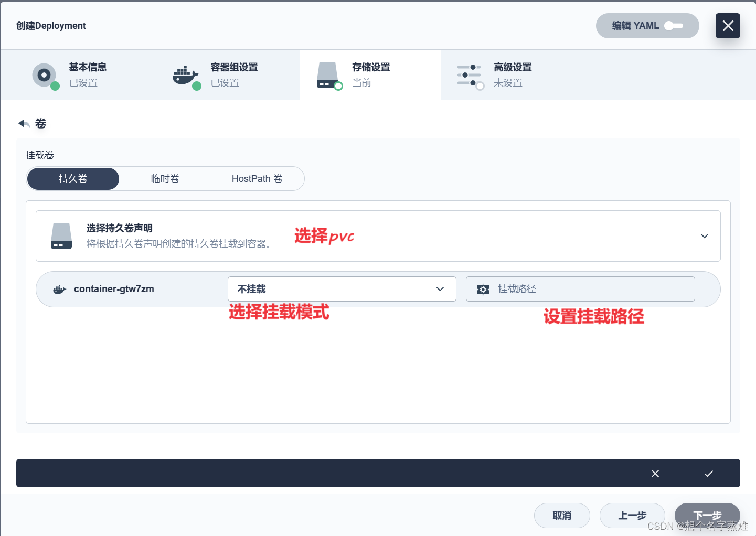Click the gear icon in 挂载路径 field
This screenshot has height=536, width=756.
pos(483,290)
